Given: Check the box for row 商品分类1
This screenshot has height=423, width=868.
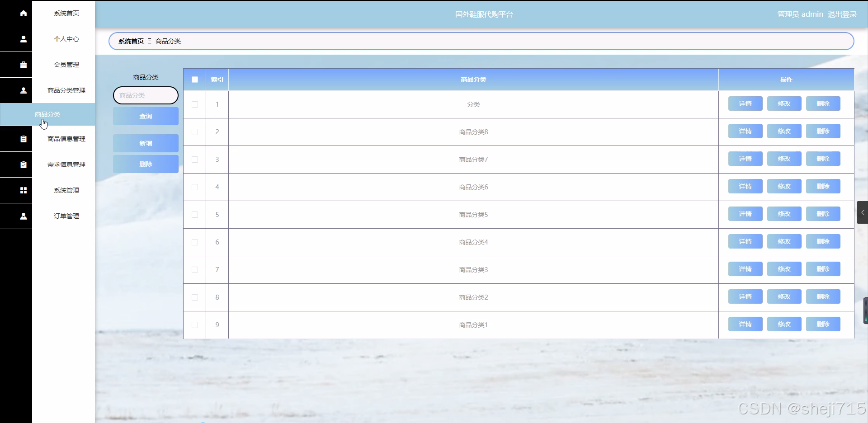Looking at the screenshot, I should point(195,325).
